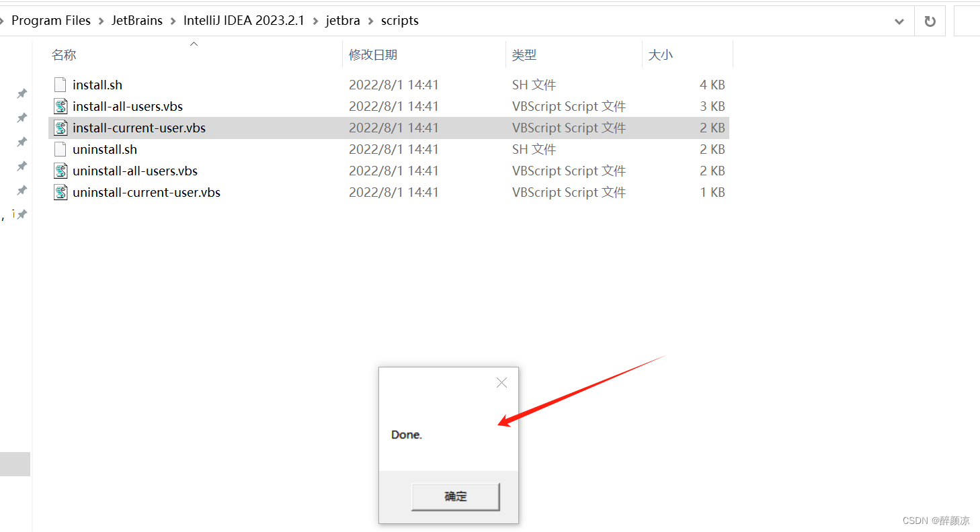Click the uninstall-all-users.vbs script icon
This screenshot has width=980, height=532.
pos(60,171)
